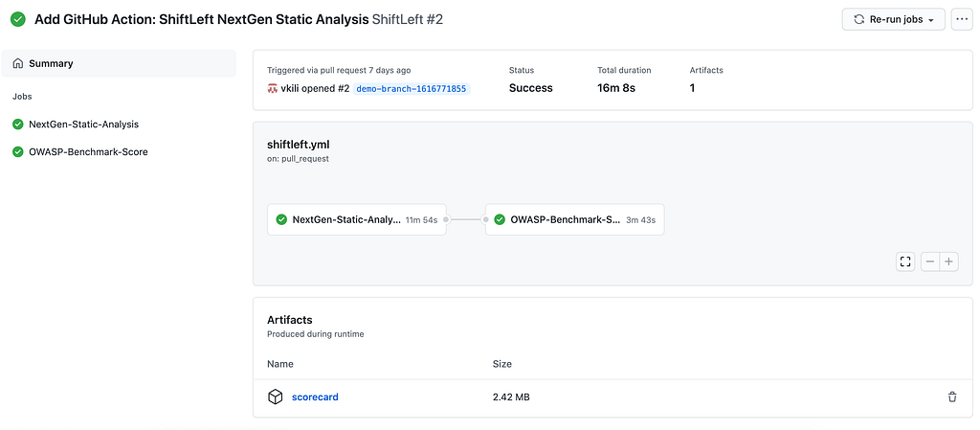Click the scorecard package icon
The width and height of the screenshot is (980, 430).
(275, 396)
